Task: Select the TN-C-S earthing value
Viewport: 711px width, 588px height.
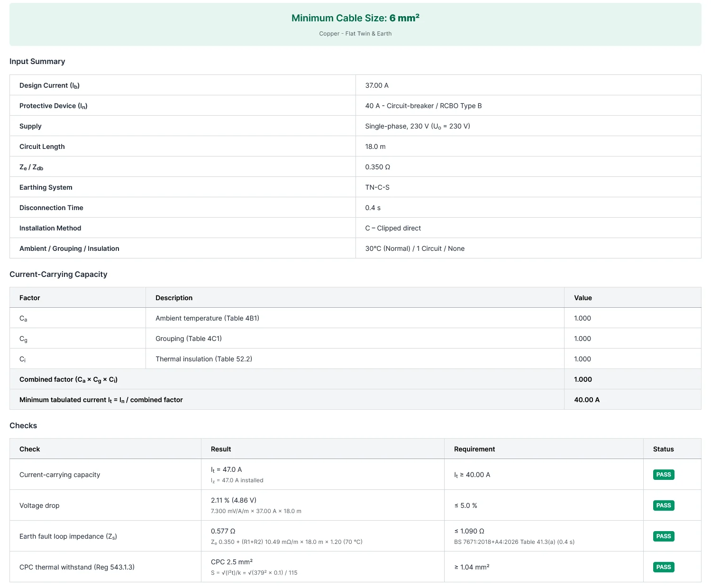Action: (377, 187)
